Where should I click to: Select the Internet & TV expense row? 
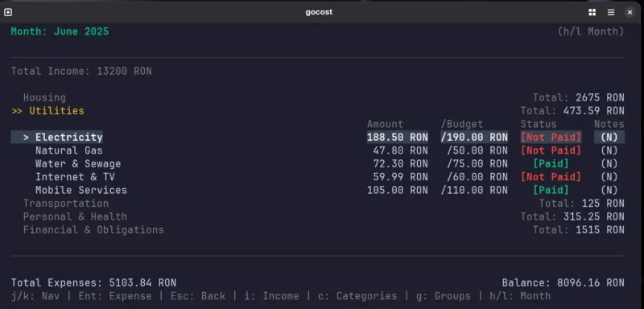coord(317,177)
